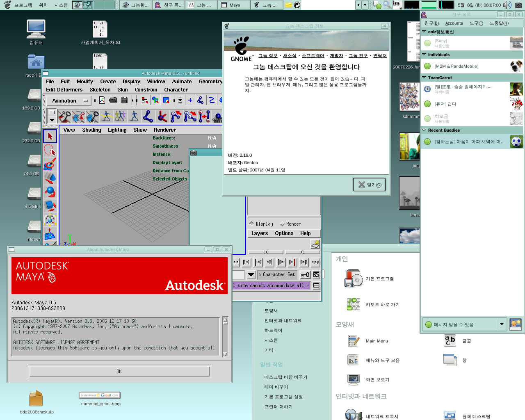Click the play forward playback button
The image size is (525, 420).
(x=281, y=262)
